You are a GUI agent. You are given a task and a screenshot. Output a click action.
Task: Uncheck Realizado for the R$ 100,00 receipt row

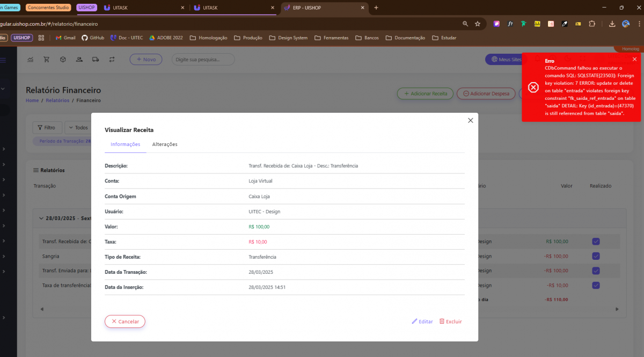(x=596, y=242)
